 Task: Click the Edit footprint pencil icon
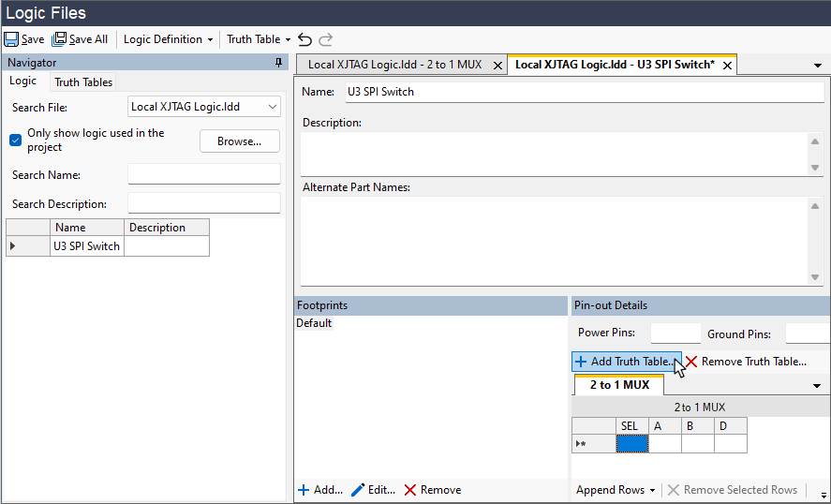358,490
